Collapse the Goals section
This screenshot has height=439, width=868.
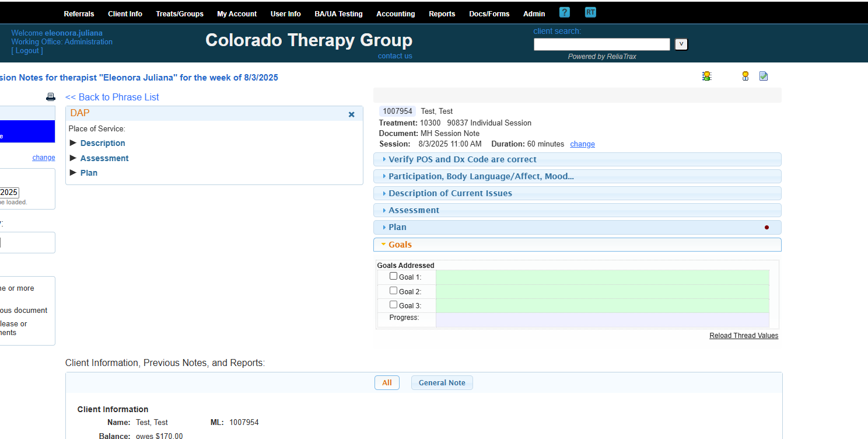[400, 245]
